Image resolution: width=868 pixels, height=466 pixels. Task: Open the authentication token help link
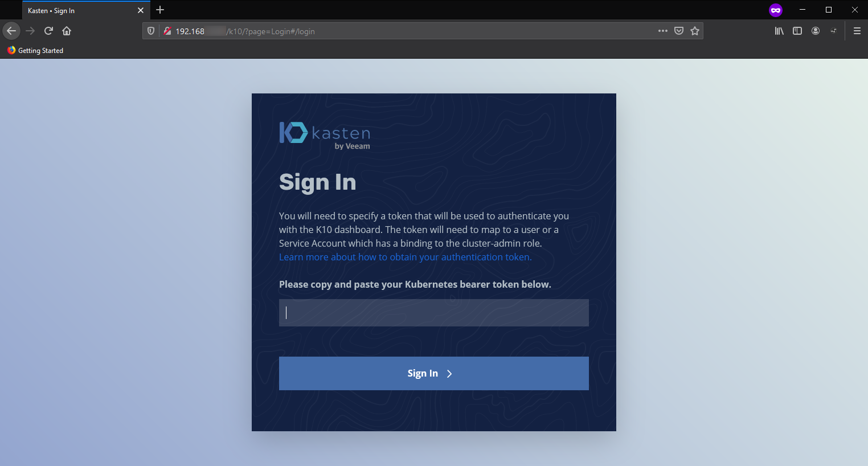(405, 257)
